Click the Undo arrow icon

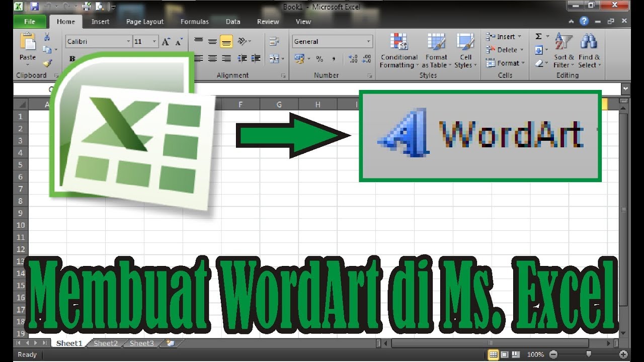pos(49,7)
